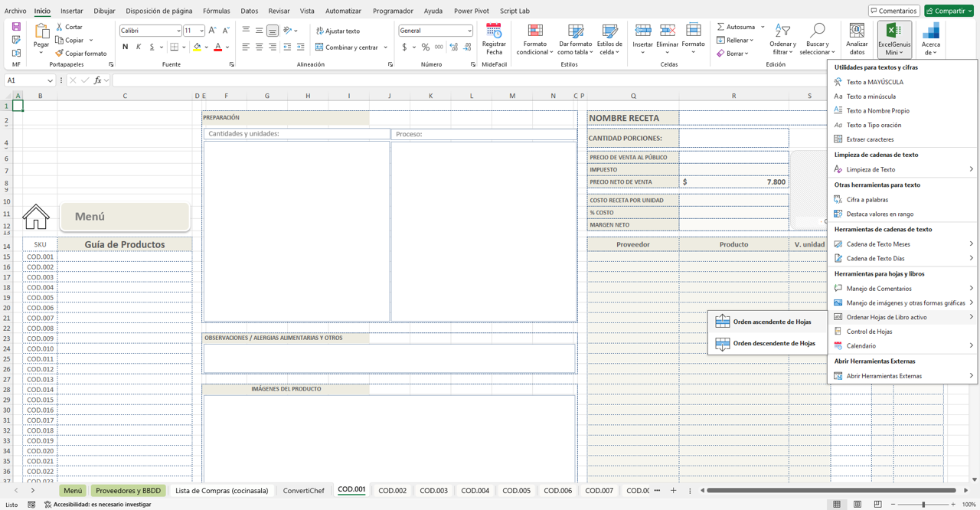The width and height of the screenshot is (980, 510).
Task: Open the font color swatch
Action: pyautogui.click(x=217, y=47)
